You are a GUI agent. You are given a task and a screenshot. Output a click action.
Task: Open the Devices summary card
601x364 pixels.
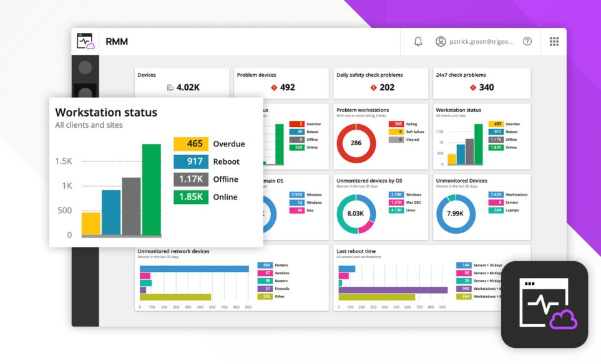click(x=182, y=84)
